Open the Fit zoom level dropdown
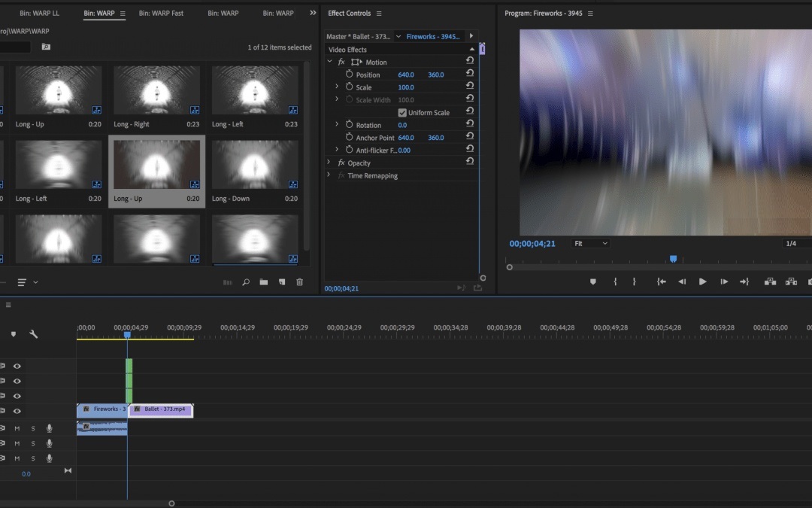This screenshot has height=508, width=812. click(x=590, y=243)
